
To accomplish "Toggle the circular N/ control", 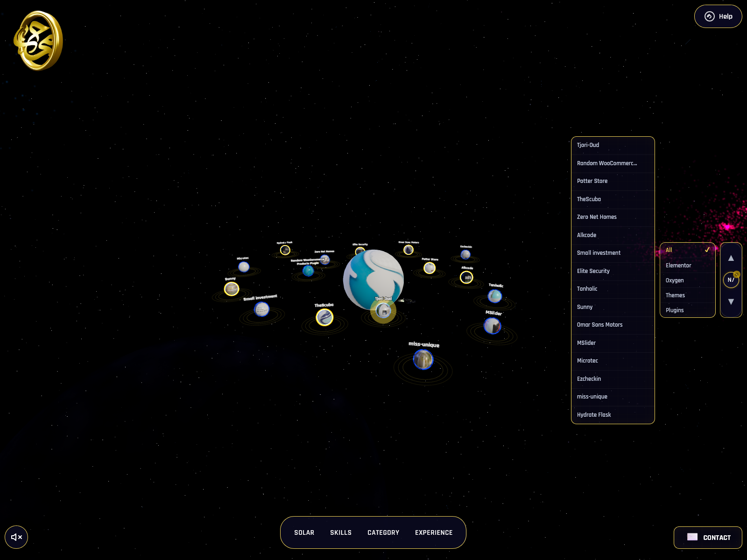I will pyautogui.click(x=731, y=280).
